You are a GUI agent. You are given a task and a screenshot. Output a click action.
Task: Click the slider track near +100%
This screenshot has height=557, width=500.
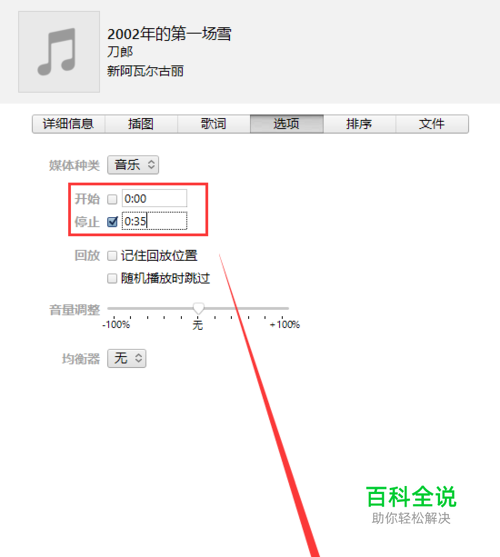click(x=283, y=308)
